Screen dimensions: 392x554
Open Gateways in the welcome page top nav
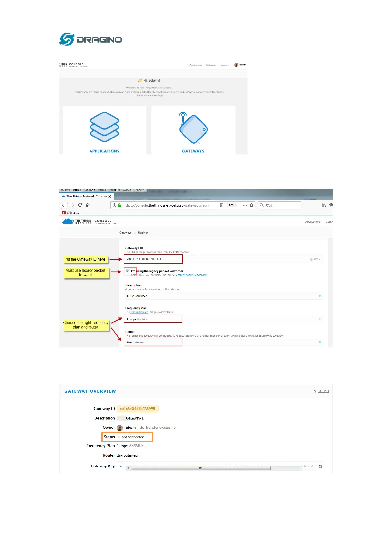pyautogui.click(x=211, y=65)
